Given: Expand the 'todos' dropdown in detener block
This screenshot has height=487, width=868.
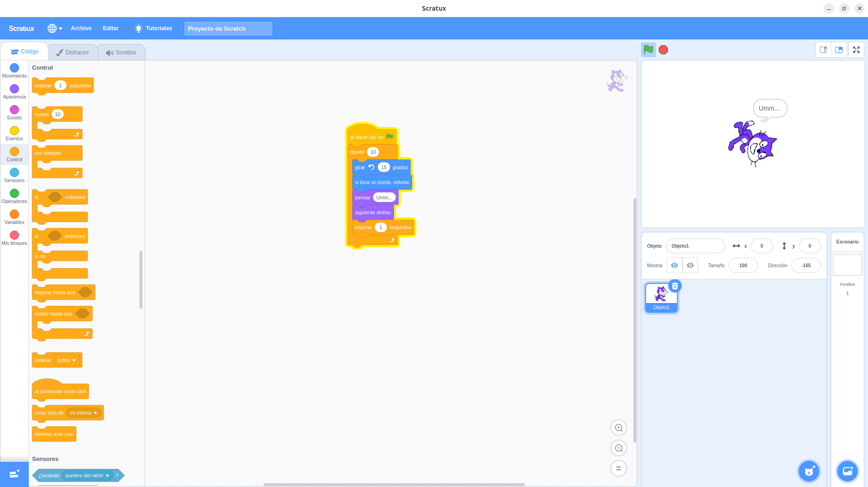Looking at the screenshot, I should click(x=67, y=360).
